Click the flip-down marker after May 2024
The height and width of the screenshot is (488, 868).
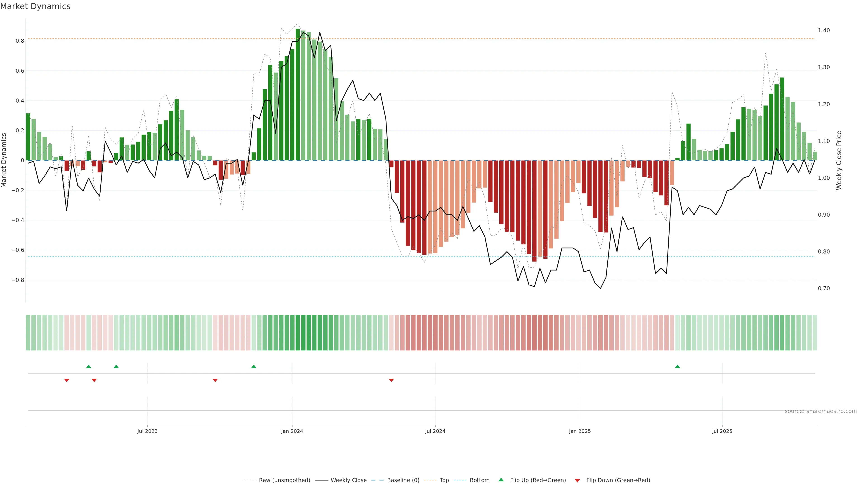point(391,380)
